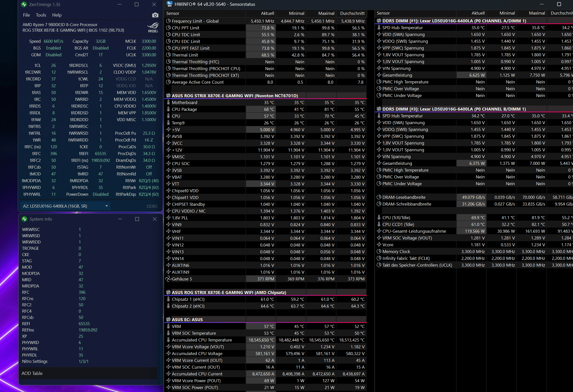
Task: Select the Takt des Speicher-Controllers (UCLK) row
Action: coord(474,265)
